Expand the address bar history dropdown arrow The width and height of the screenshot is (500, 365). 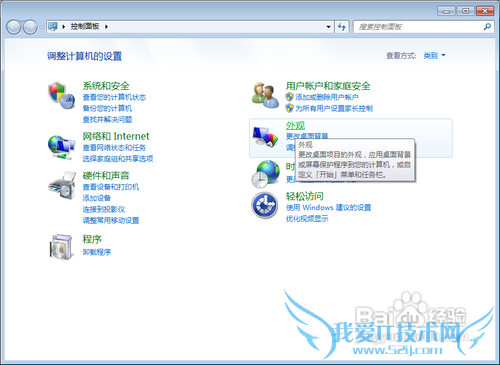[x=328, y=27]
